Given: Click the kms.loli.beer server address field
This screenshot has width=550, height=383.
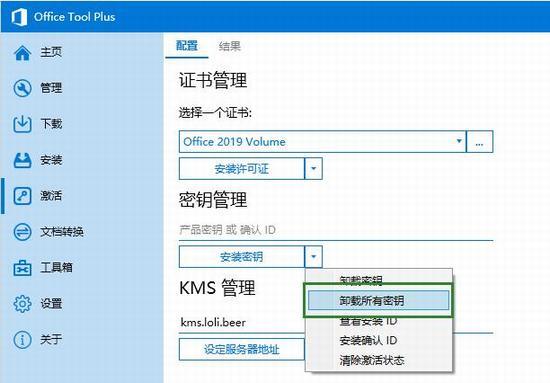Looking at the screenshot, I should tap(241, 323).
